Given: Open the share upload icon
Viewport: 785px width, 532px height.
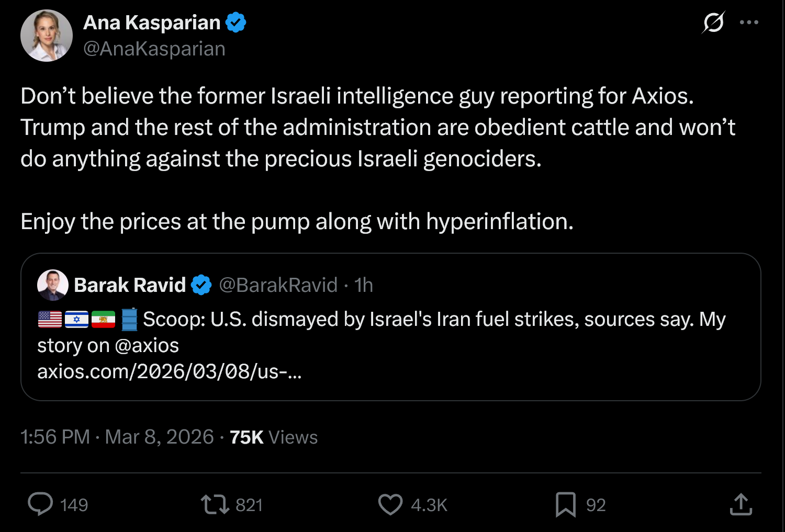Looking at the screenshot, I should click(x=741, y=504).
